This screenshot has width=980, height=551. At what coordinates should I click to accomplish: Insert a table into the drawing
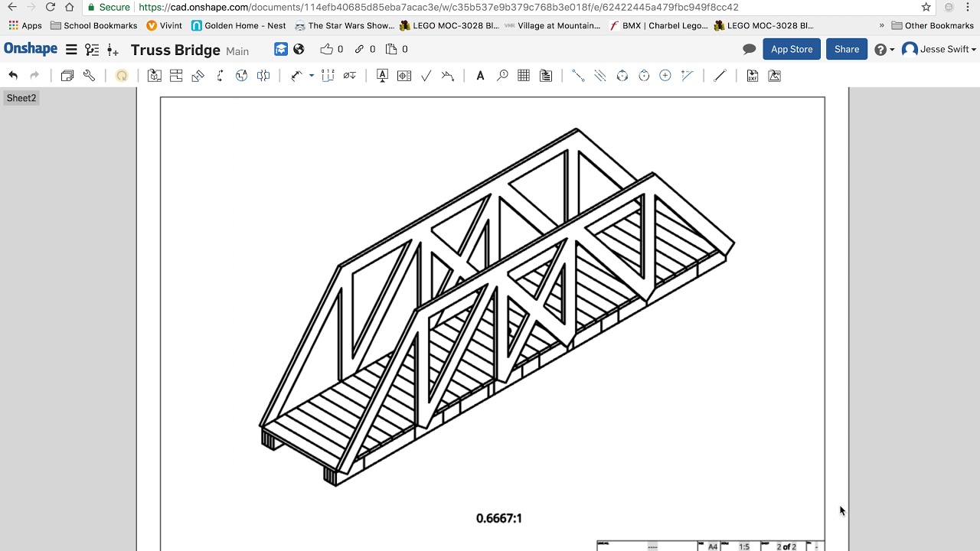524,75
